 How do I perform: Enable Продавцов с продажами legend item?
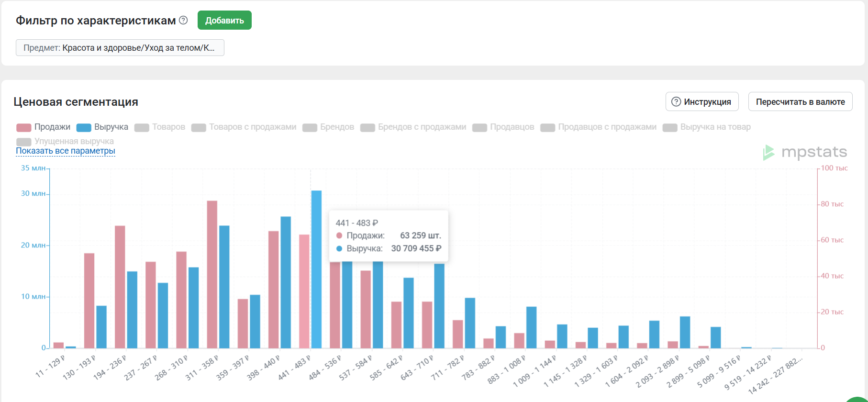click(x=607, y=127)
